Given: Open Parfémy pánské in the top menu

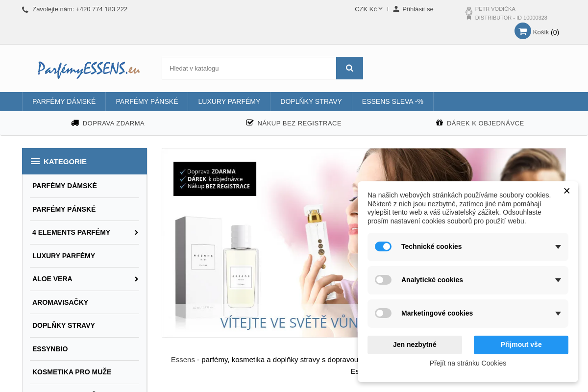Looking at the screenshot, I should [147, 101].
